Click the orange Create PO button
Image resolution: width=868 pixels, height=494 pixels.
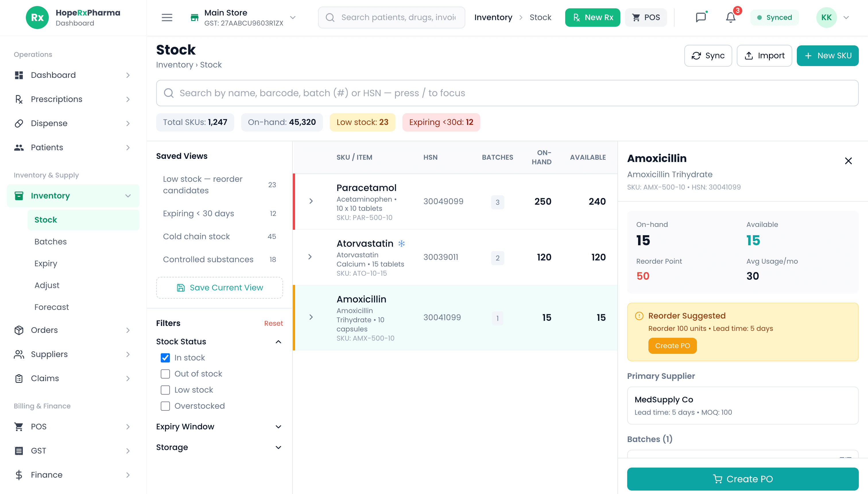tap(672, 346)
